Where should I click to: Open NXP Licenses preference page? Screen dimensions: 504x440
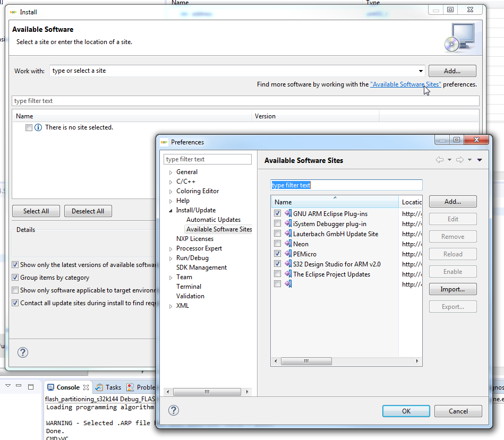tap(195, 239)
